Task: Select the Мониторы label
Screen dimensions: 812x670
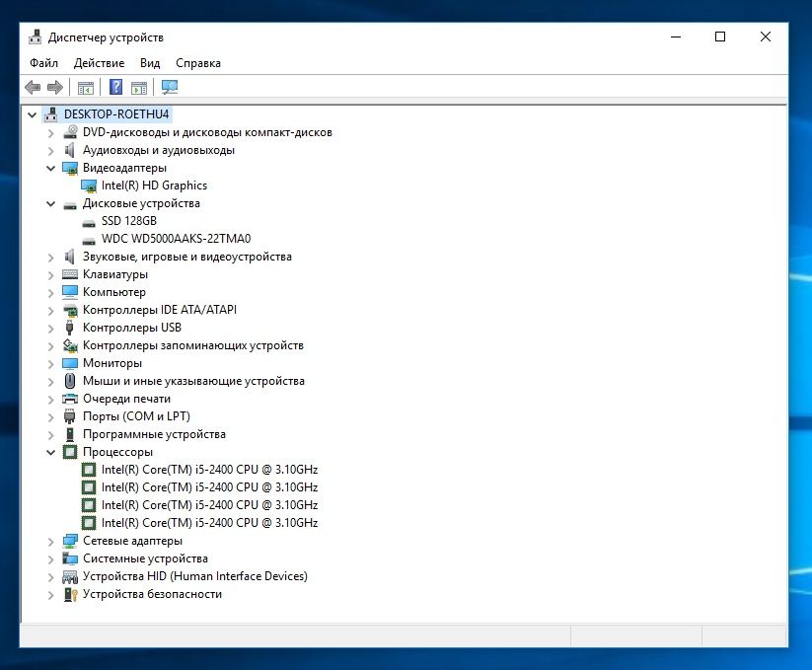Action: (x=112, y=363)
